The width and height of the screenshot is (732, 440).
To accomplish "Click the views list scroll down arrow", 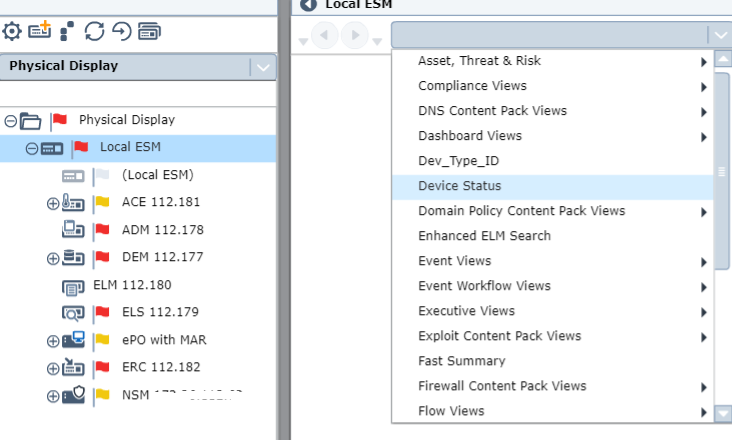I will [x=723, y=413].
